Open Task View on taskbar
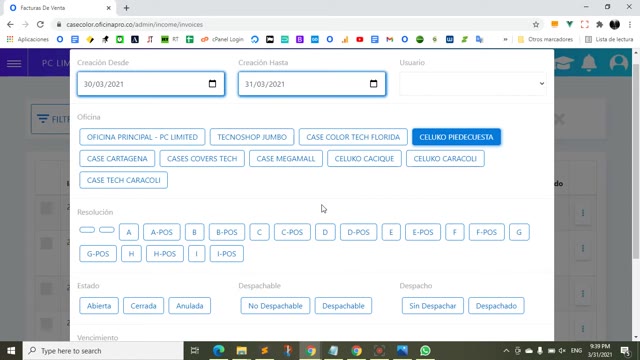 pos(195,351)
